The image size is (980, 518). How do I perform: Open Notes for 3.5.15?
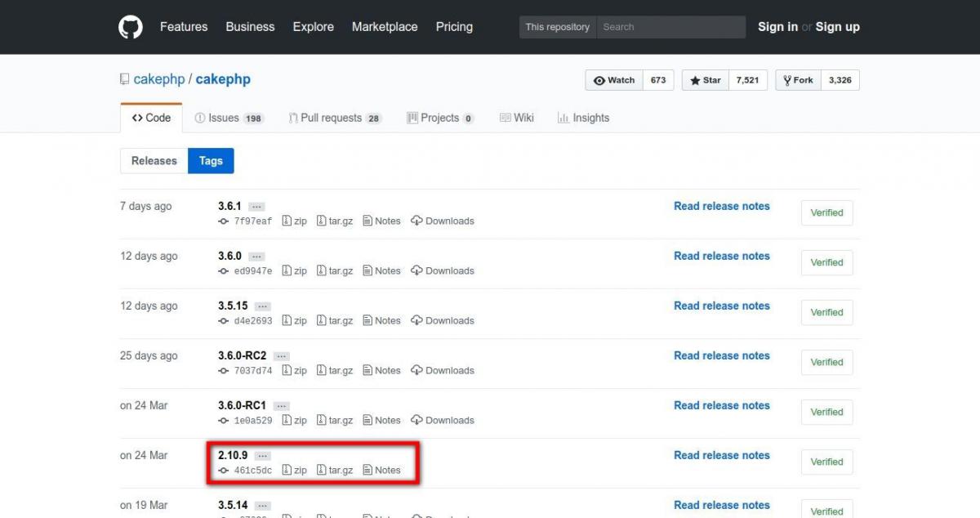click(381, 321)
